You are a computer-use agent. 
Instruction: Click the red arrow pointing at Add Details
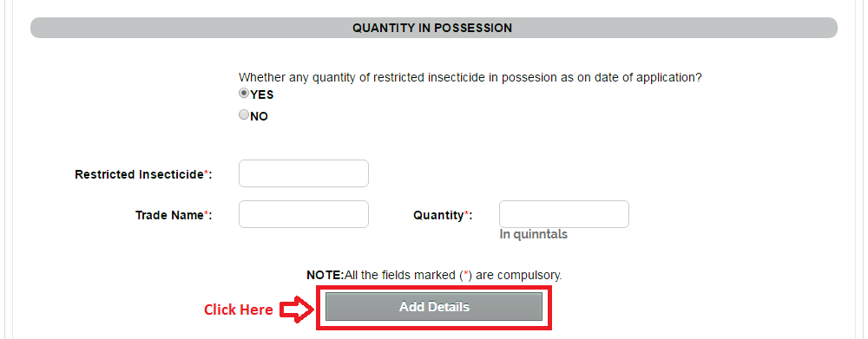tap(297, 310)
